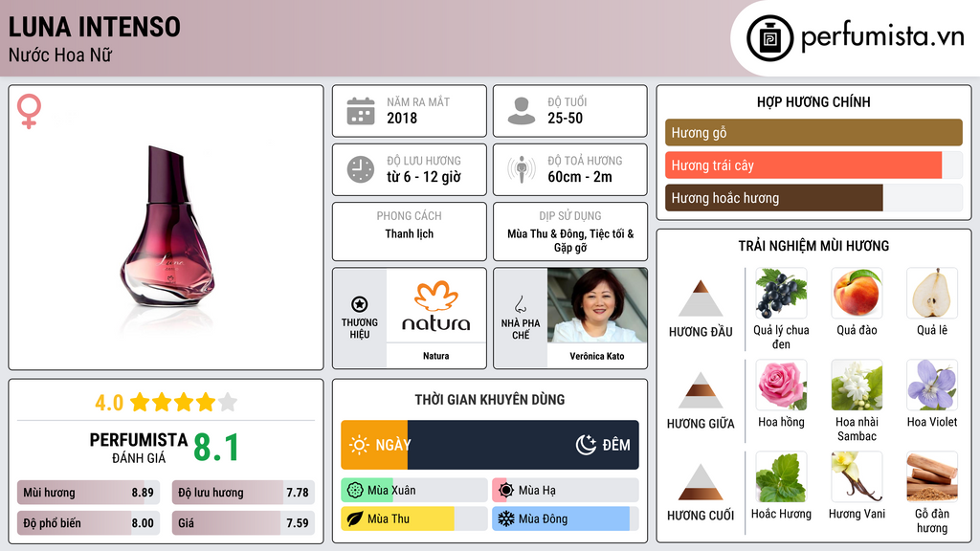Click the Quả lý chua đen image
980x551 pixels.
tap(781, 293)
